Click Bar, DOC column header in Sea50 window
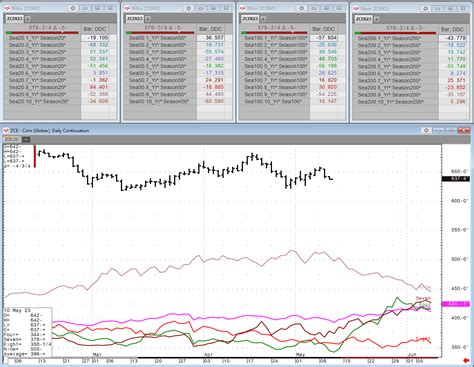 pyautogui.click(x=211, y=29)
